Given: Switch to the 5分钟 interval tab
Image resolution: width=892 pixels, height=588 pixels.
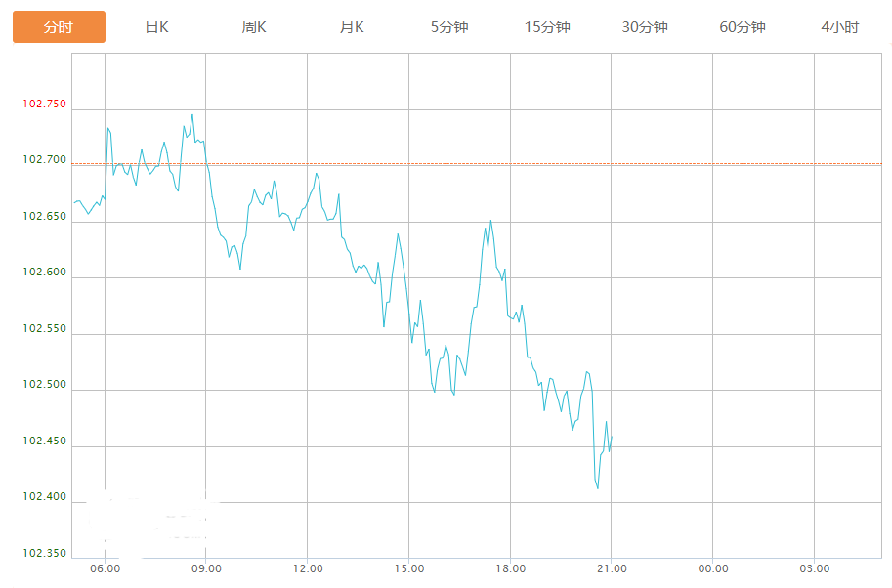Looking at the screenshot, I should [x=449, y=27].
